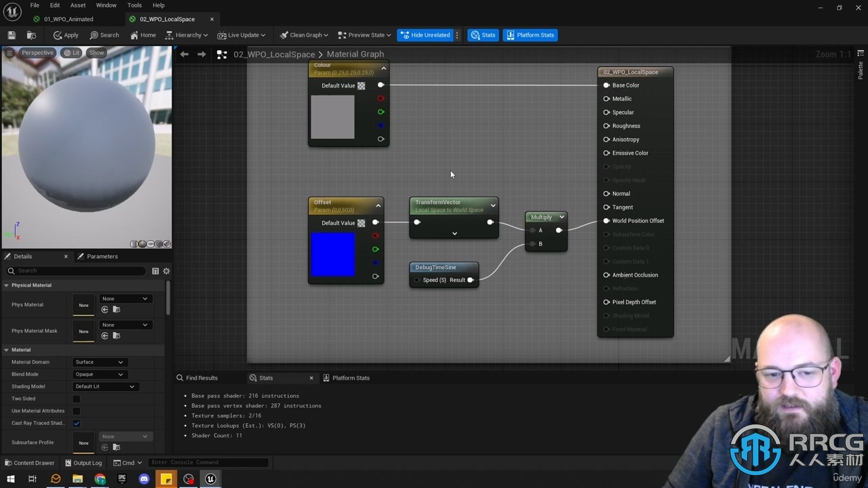The height and width of the screenshot is (488, 868).
Task: Open the viewport hamburger options menu
Action: tap(9, 53)
